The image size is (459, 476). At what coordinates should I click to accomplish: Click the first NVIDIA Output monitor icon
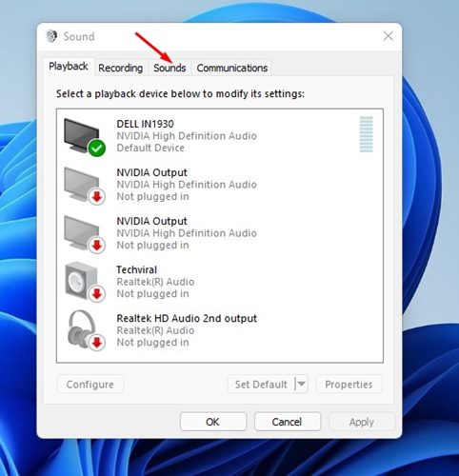pos(85,186)
